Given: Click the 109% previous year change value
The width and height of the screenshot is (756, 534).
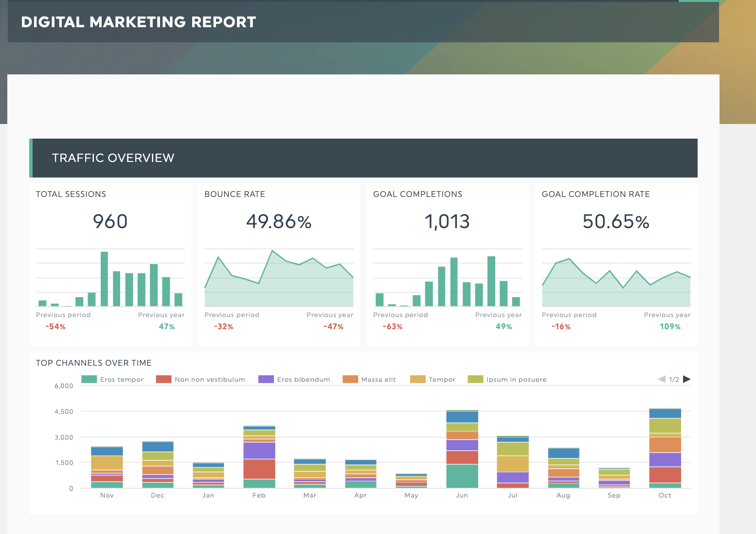Looking at the screenshot, I should point(670,327).
